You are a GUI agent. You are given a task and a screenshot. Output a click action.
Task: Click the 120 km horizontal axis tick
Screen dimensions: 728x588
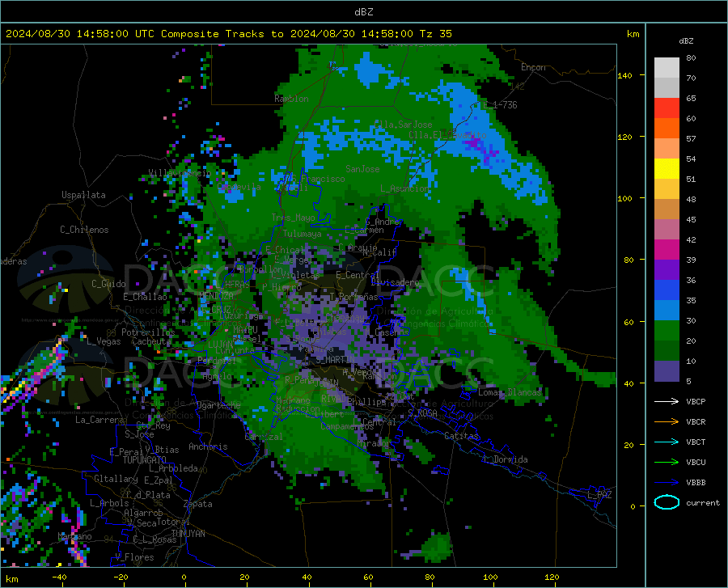pyautogui.click(x=552, y=577)
